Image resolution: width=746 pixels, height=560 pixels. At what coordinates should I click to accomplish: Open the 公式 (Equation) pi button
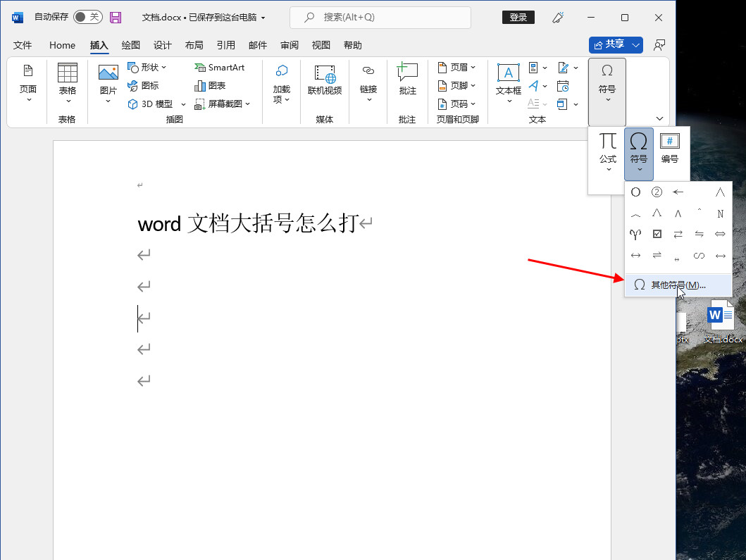[x=607, y=152]
